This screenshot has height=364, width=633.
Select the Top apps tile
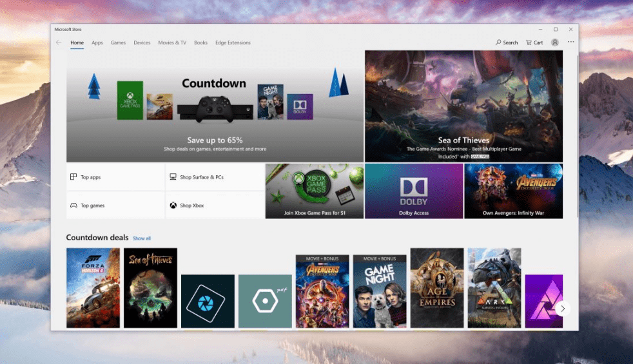(x=115, y=177)
